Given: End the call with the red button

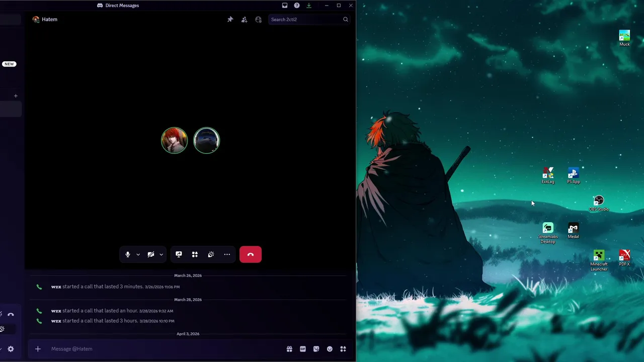Looking at the screenshot, I should [x=251, y=254].
